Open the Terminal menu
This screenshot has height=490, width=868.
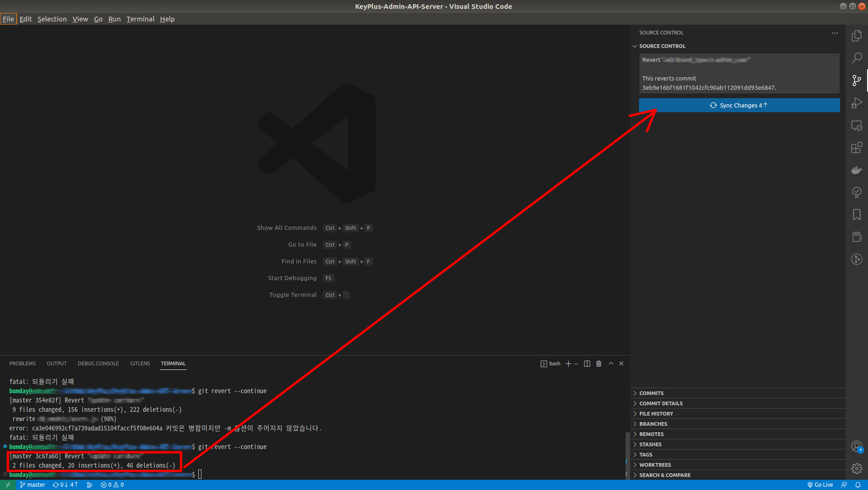[x=140, y=19]
